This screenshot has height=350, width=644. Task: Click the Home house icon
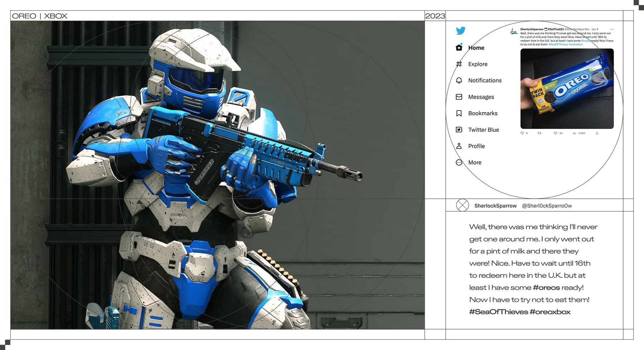click(459, 47)
